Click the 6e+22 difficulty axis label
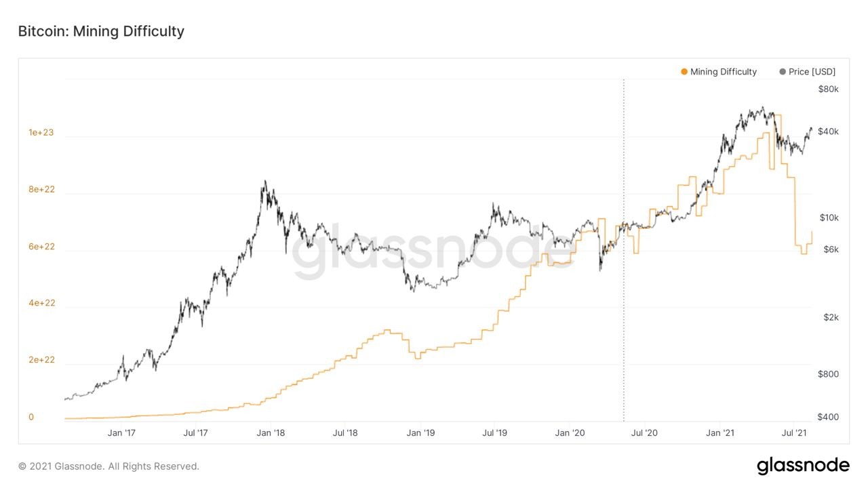 click(41, 247)
